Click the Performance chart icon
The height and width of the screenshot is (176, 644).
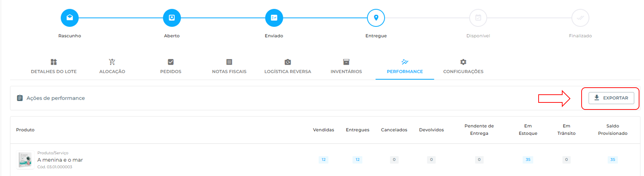(x=405, y=62)
